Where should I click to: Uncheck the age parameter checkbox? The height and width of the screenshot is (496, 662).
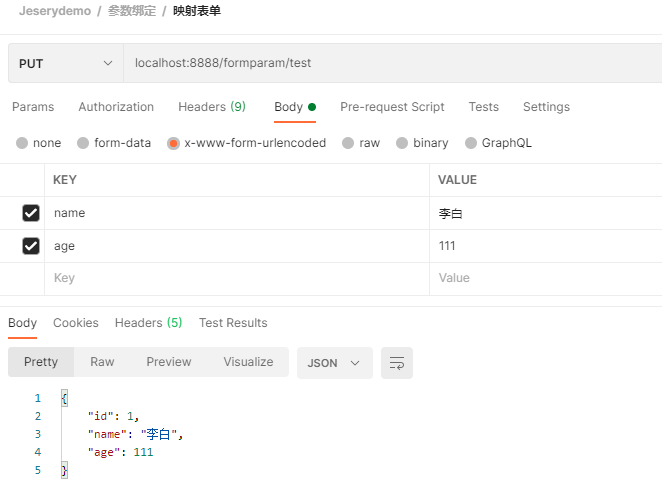click(x=31, y=246)
